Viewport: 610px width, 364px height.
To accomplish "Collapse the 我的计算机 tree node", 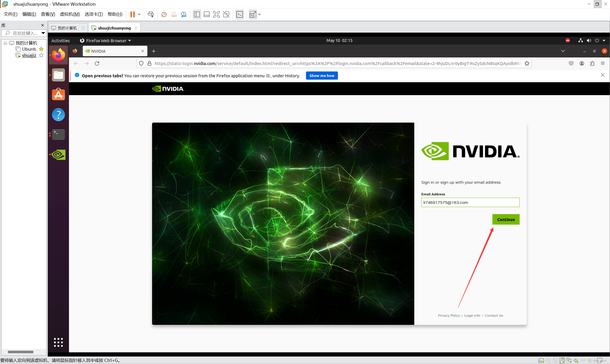I will [x=5, y=43].
